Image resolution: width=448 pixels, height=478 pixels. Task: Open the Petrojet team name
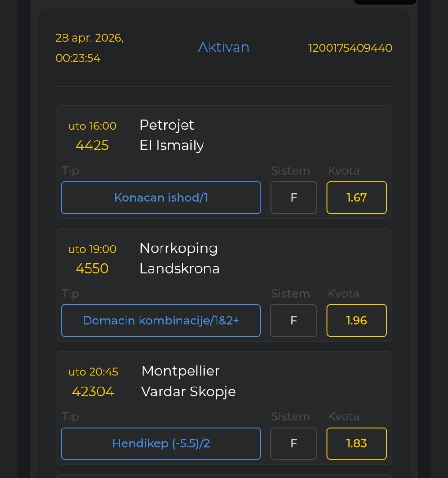point(167,125)
